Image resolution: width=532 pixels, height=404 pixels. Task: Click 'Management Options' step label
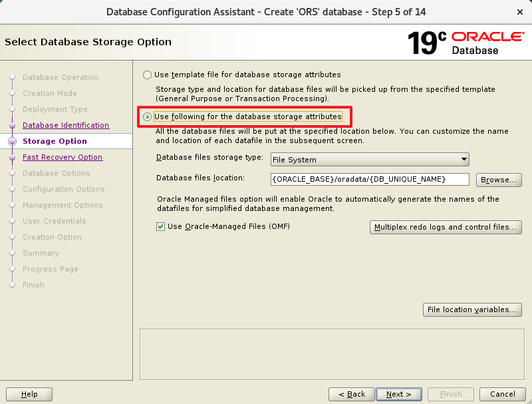(x=63, y=205)
